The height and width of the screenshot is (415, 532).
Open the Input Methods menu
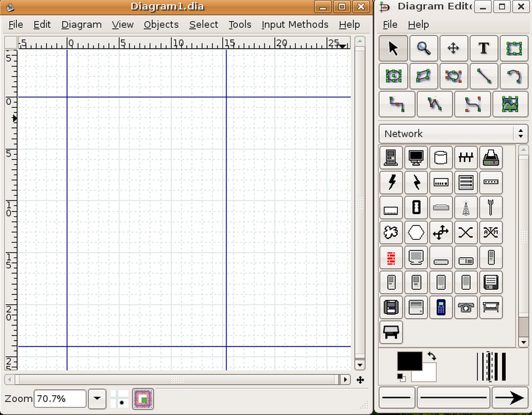click(295, 24)
